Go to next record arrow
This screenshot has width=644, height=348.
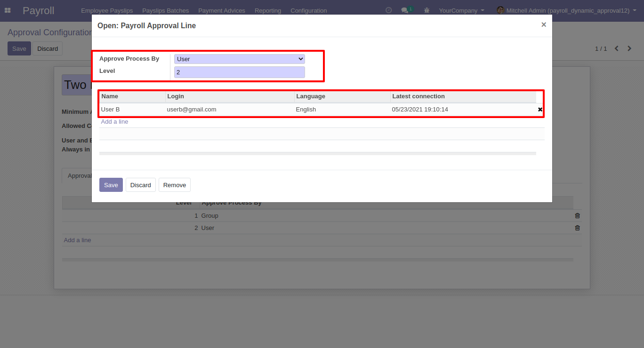click(x=629, y=48)
